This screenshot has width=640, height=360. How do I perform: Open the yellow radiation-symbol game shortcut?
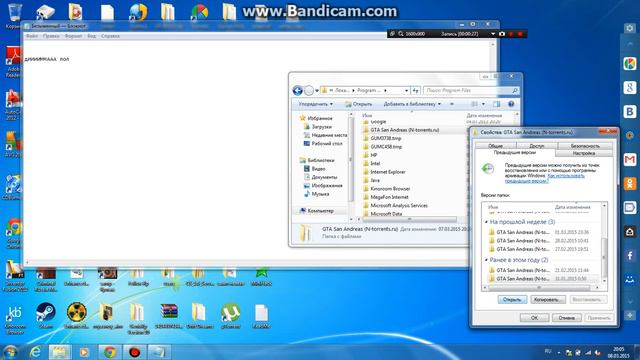pos(76,316)
